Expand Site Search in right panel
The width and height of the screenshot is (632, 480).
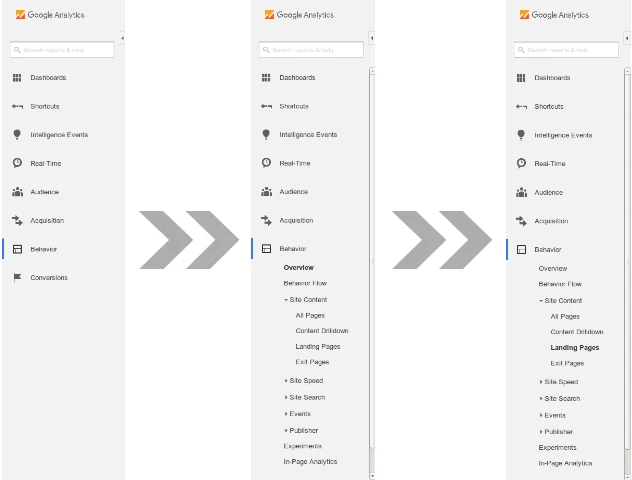pyautogui.click(x=541, y=399)
